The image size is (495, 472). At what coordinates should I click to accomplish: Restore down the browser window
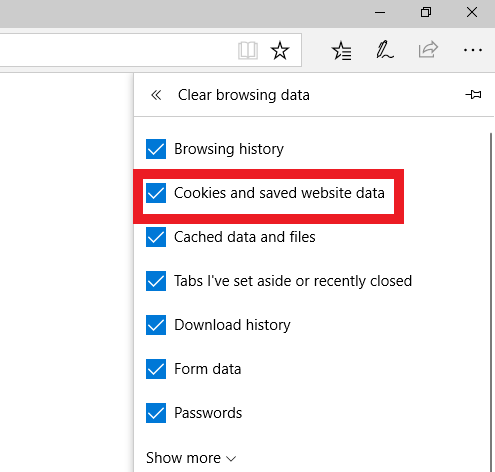426,13
